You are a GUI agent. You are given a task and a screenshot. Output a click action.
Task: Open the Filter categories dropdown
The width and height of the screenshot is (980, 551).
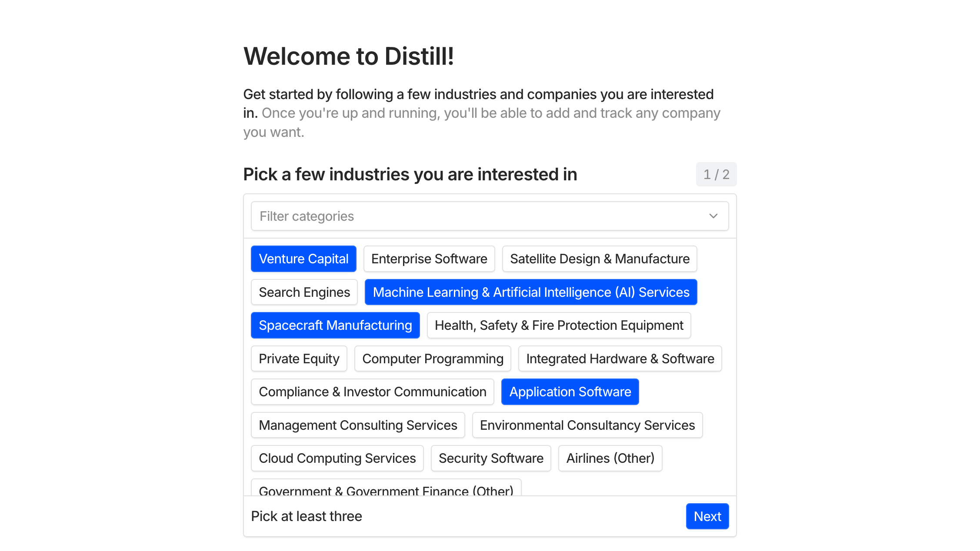point(712,216)
